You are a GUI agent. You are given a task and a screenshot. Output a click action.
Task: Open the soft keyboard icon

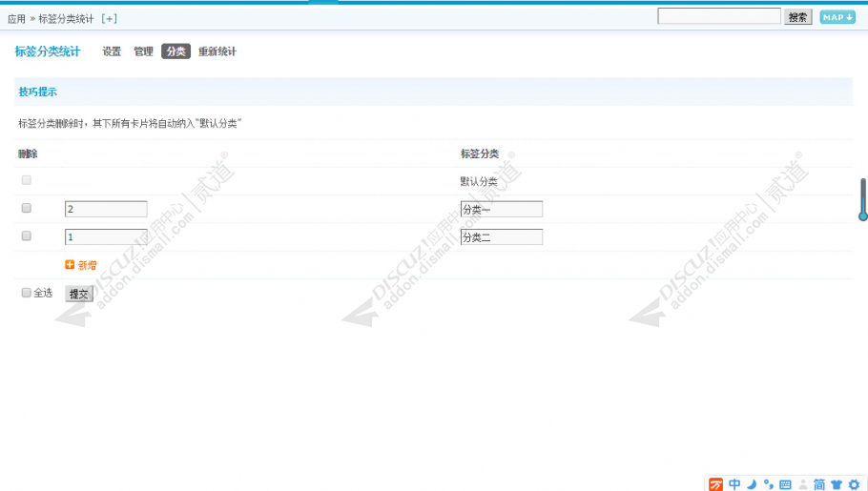click(x=785, y=484)
